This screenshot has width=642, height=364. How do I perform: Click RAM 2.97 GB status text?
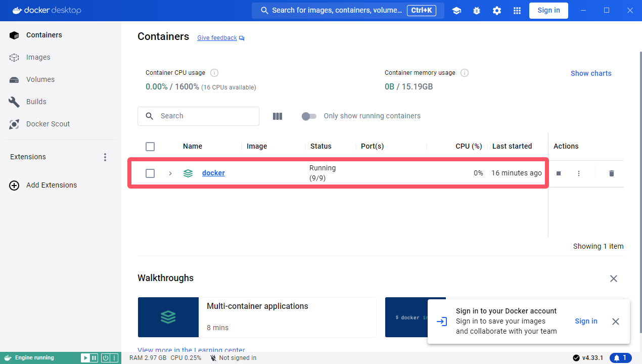coord(148,358)
